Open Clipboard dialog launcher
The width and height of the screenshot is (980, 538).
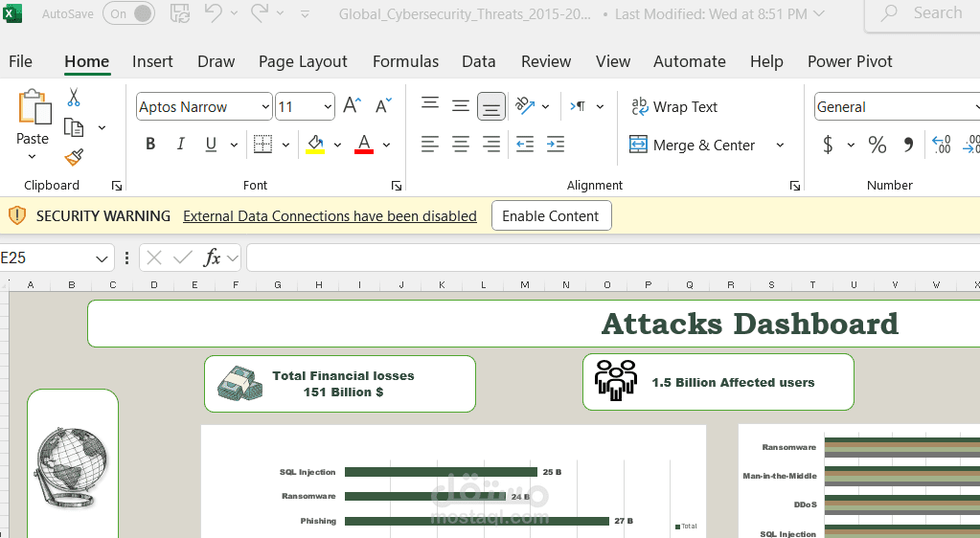[x=116, y=186]
